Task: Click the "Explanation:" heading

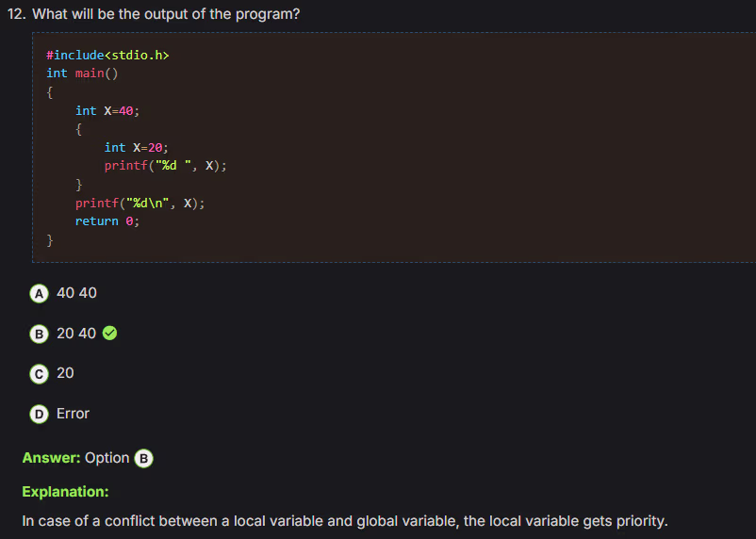Action: pos(65,492)
